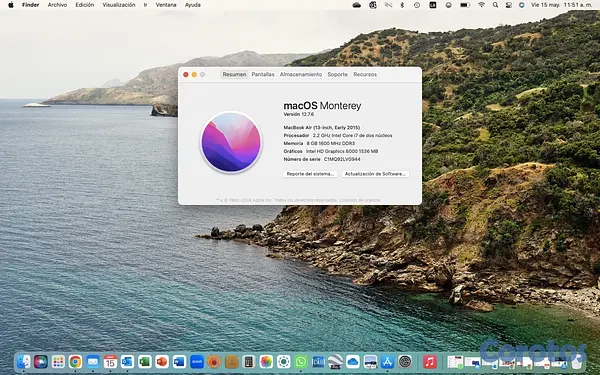Click Actualización de Software button

coord(375,174)
